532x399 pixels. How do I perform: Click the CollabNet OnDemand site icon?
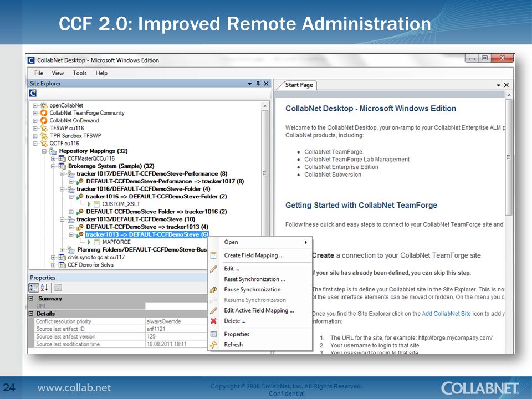tap(44, 120)
